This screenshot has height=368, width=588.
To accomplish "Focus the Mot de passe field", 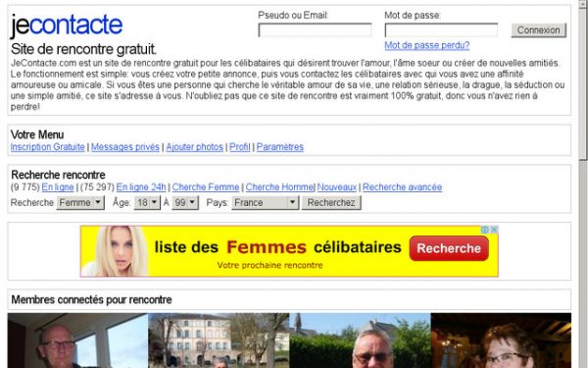I will click(441, 30).
